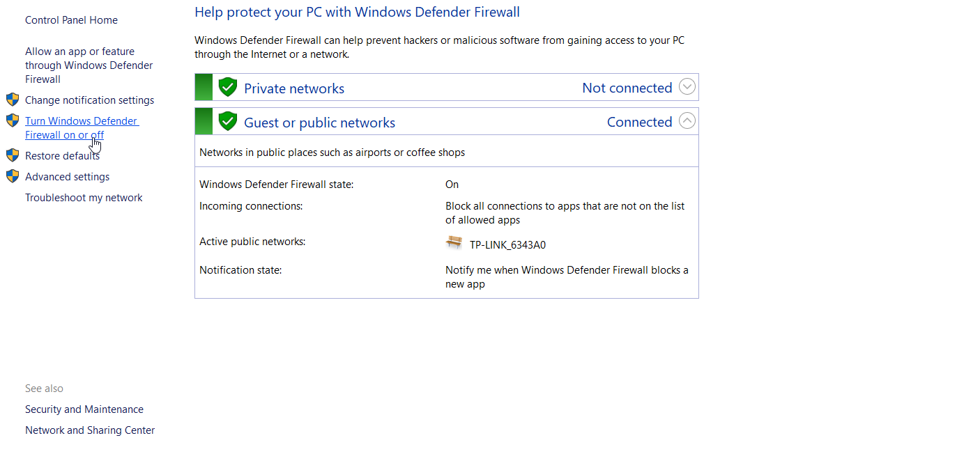Launch Troubleshoot my network
This screenshot has height=454, width=980.
tap(84, 198)
